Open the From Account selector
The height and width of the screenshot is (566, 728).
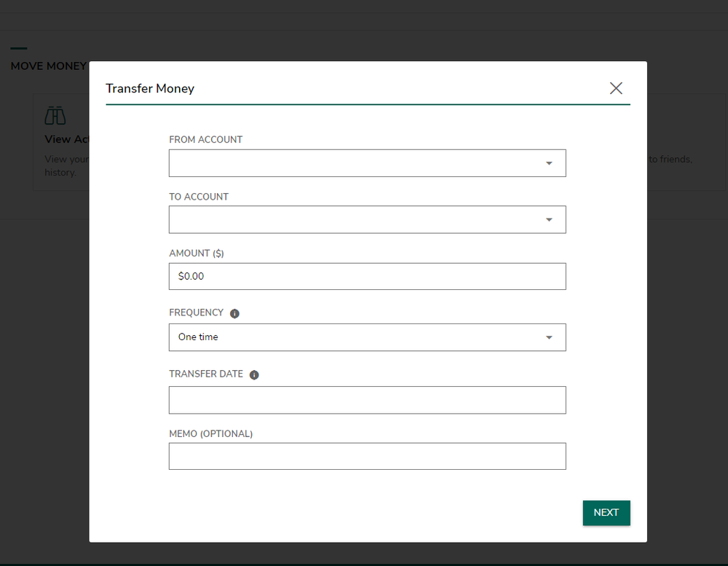(368, 162)
